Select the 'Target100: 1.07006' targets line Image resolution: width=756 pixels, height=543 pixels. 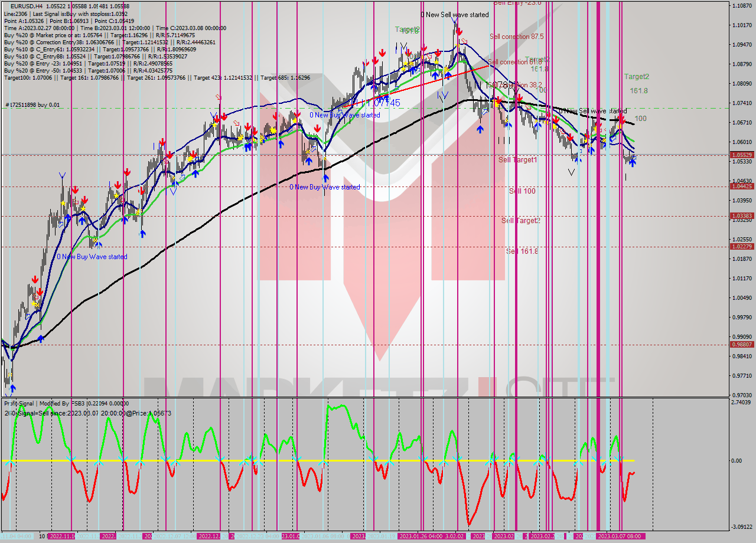pyautogui.click(x=157, y=77)
